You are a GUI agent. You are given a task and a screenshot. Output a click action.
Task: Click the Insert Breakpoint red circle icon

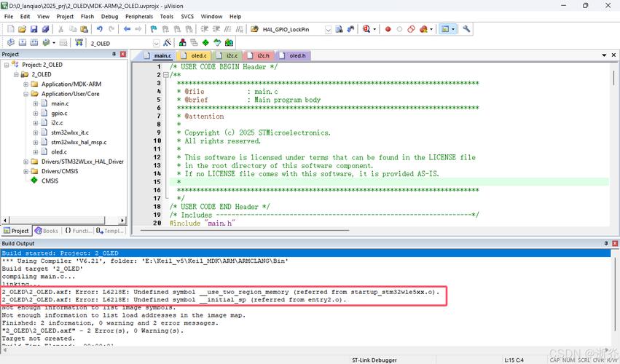click(x=388, y=29)
